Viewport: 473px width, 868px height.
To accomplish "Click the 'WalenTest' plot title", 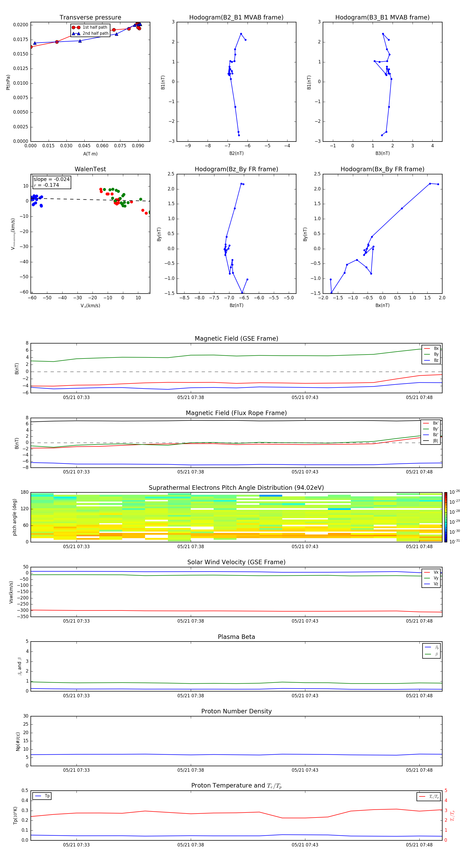I will pyautogui.click(x=90, y=169).
